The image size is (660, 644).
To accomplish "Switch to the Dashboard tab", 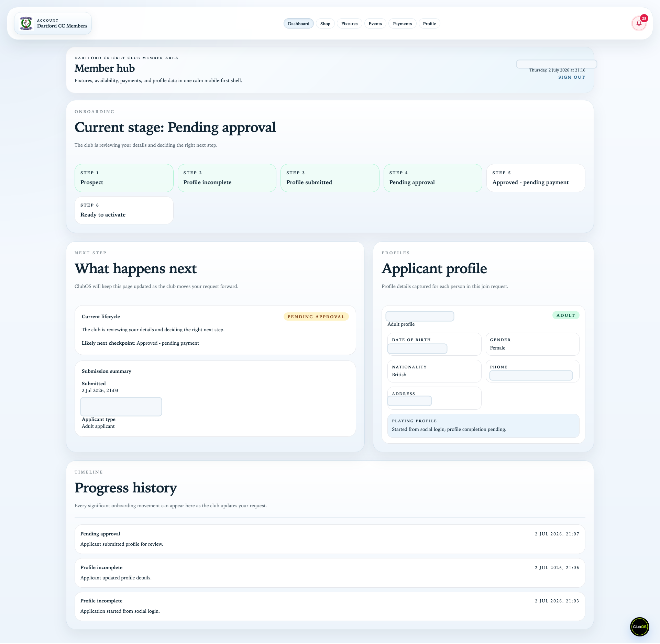I will tap(298, 23).
